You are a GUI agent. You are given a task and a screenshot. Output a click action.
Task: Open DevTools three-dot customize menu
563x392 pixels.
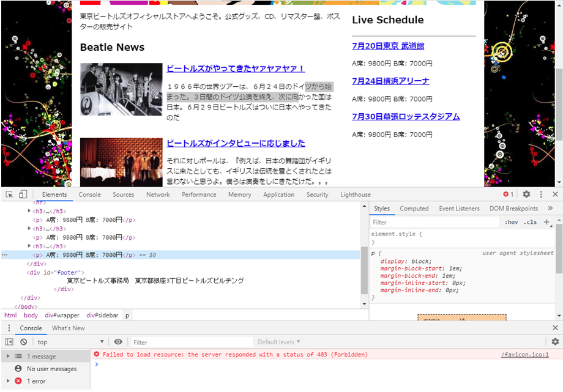(541, 194)
